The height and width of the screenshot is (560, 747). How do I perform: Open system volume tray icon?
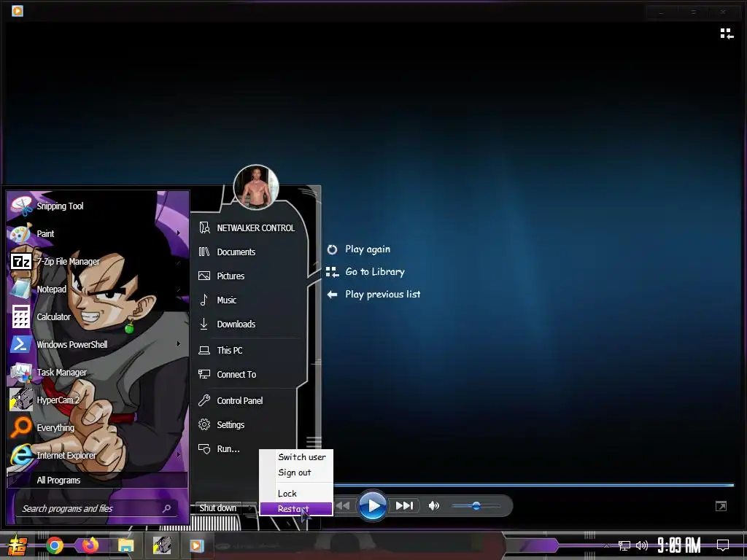[642, 545]
